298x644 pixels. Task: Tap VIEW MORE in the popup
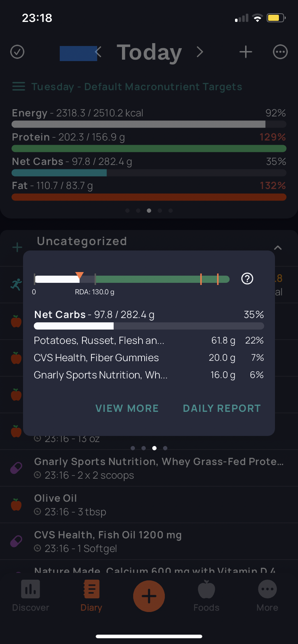point(127,409)
